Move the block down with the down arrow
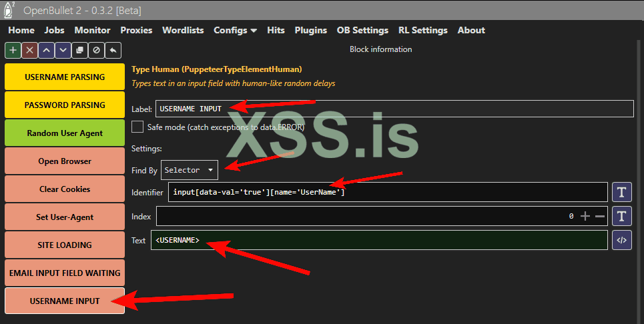Image resolution: width=644 pixels, height=324 pixels. click(x=63, y=51)
